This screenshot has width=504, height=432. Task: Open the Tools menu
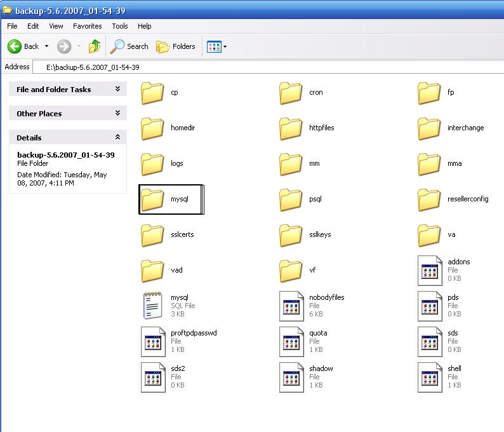point(120,26)
